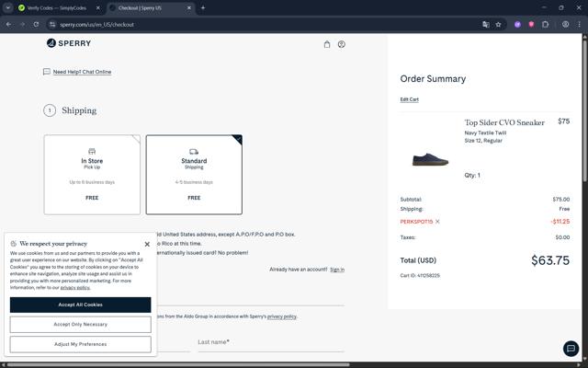Click the Cart ID text

[420, 276]
